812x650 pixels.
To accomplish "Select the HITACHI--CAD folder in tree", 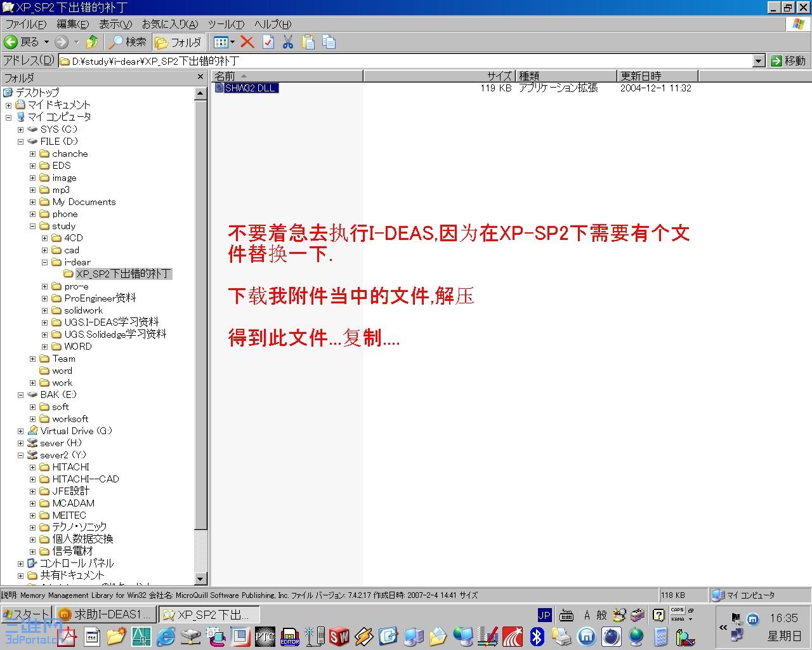I will pyautogui.click(x=86, y=479).
